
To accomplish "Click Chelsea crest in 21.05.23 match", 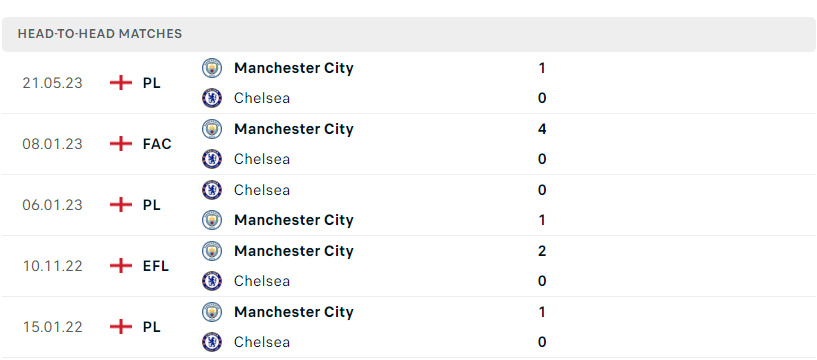I will pos(212,98).
